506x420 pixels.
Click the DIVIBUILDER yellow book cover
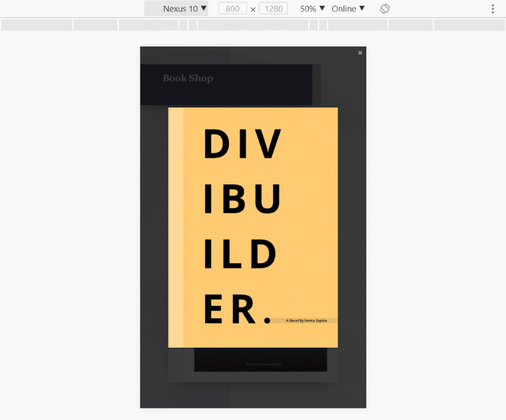(x=253, y=226)
